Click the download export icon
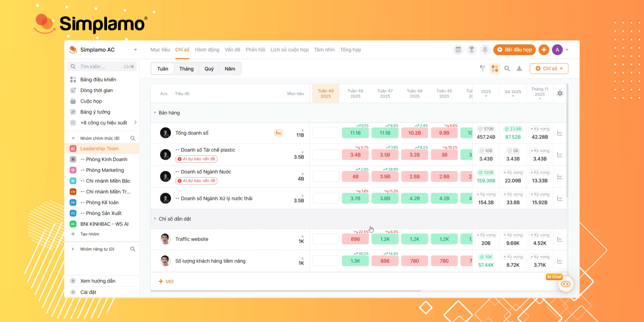 [519, 69]
